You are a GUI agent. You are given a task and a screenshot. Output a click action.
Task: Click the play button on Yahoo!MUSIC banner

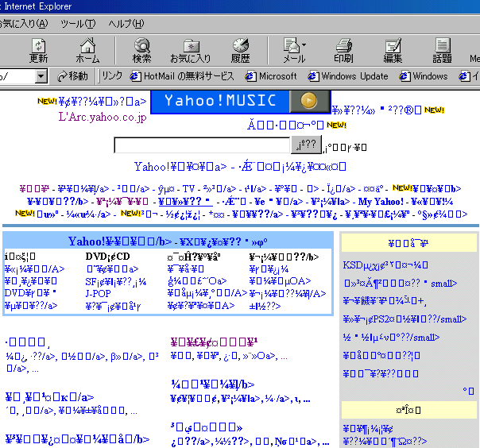pyautogui.click(x=309, y=101)
